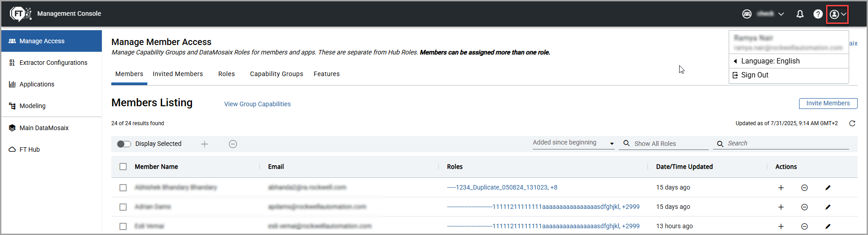Click pencil edit icon in second member row
The image size is (868, 235).
coord(828,207)
